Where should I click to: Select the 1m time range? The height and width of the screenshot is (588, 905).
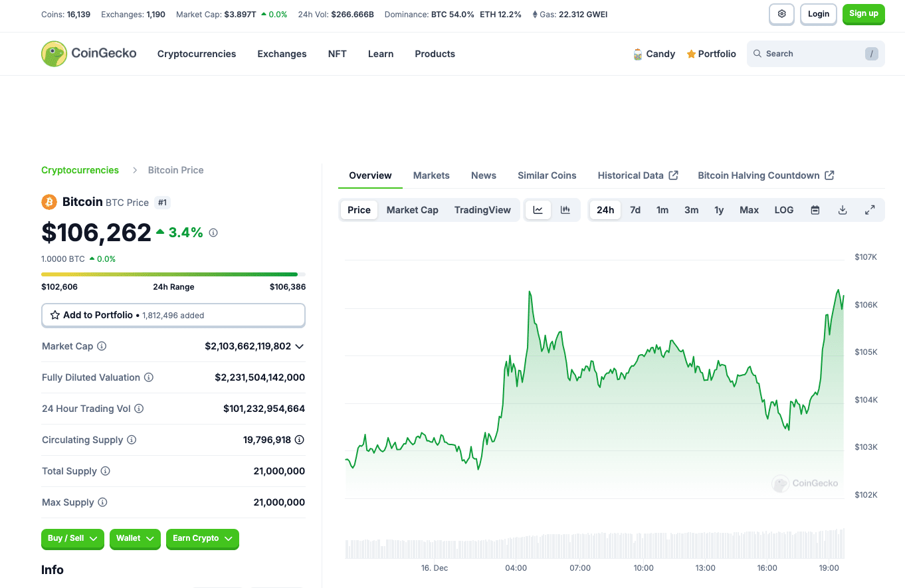(662, 210)
